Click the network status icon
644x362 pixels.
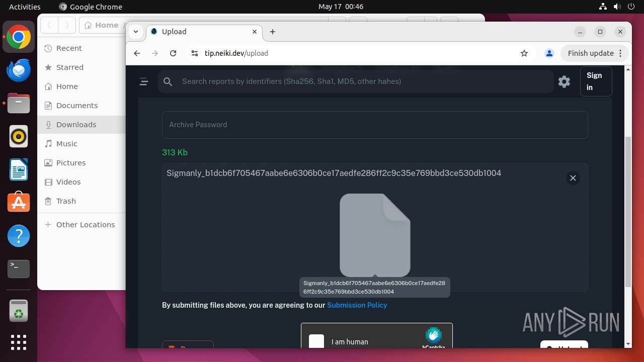click(x=603, y=7)
